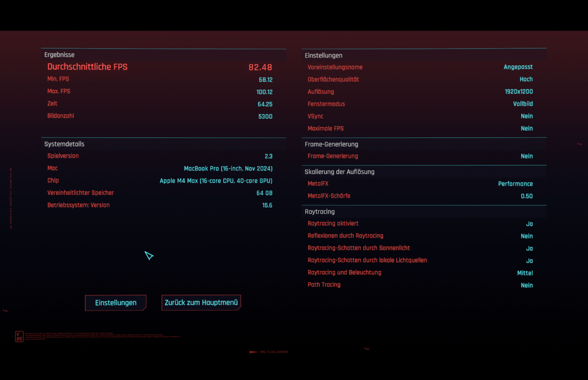Click the Path Tracing Nein value
This screenshot has width=588, height=380.
coord(527,285)
